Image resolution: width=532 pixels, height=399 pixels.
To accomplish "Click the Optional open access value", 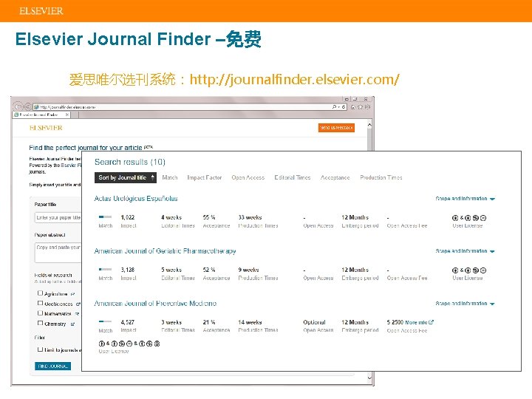I will tap(314, 322).
